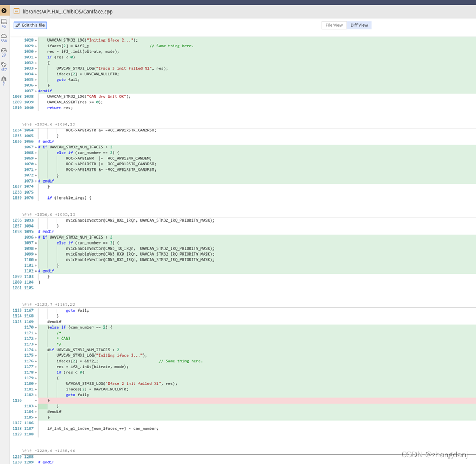Click the CAN3_TX_IRQn nvicEnableVector line
This screenshot has height=464, width=476.
tap(140, 248)
